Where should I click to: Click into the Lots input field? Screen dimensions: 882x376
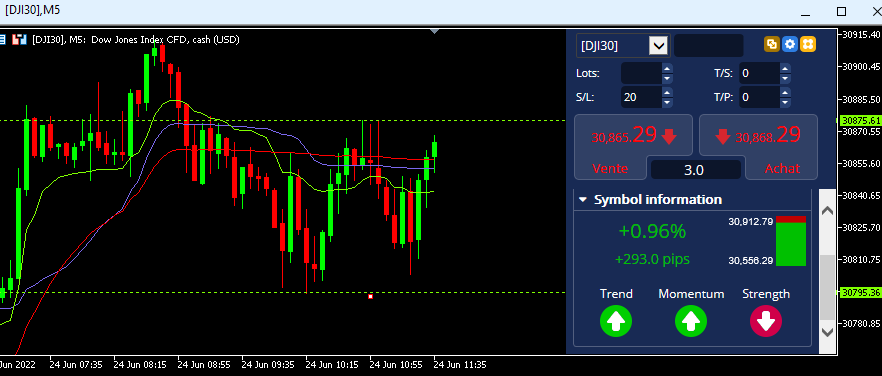tap(641, 73)
